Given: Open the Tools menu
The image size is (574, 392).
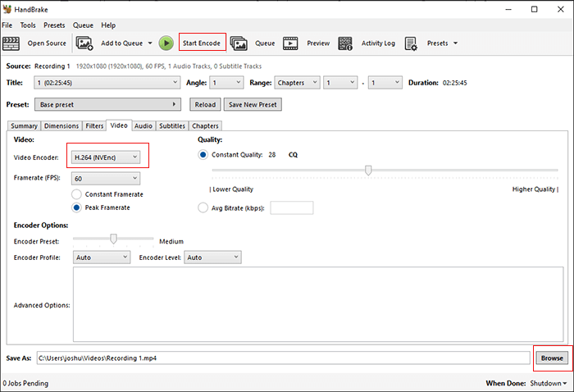Looking at the screenshot, I should pos(28,25).
